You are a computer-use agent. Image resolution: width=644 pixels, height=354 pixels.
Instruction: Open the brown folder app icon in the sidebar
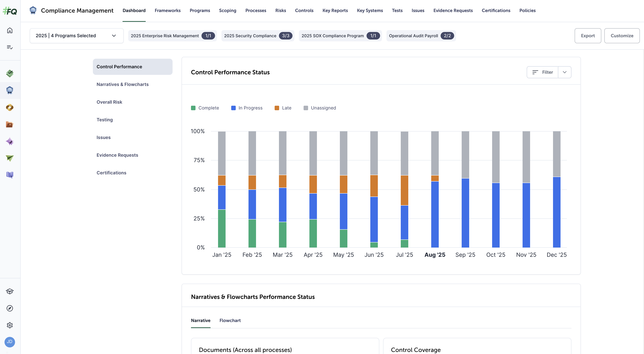[x=10, y=124]
